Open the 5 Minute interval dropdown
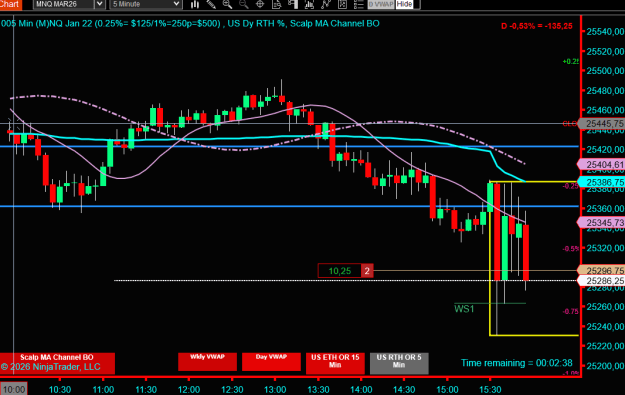This screenshot has width=625, height=395. [x=146, y=4]
